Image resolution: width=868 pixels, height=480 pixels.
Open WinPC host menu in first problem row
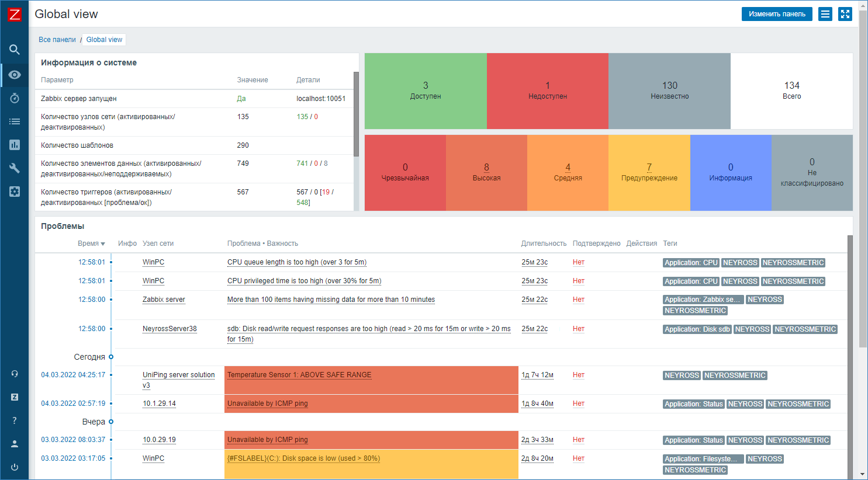(x=153, y=262)
